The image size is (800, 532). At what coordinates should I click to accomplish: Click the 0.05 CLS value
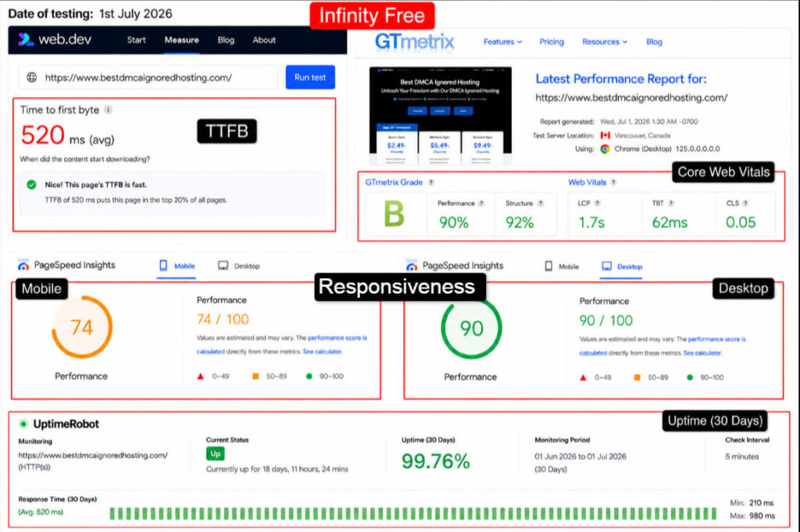tap(741, 223)
